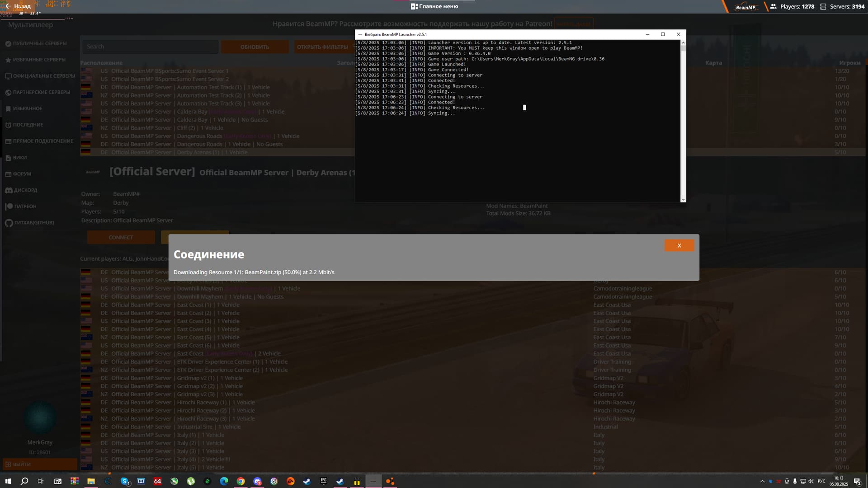This screenshot has height=488, width=868.
Task: Open uTorrent from taskbar
Action: click(x=191, y=481)
